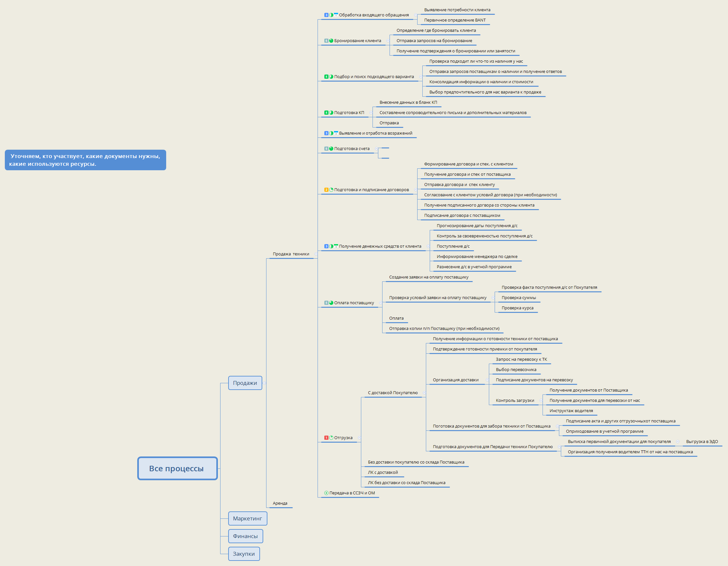
Task: Select Оприходование в учетной программе subtopic
Action: tap(604, 431)
